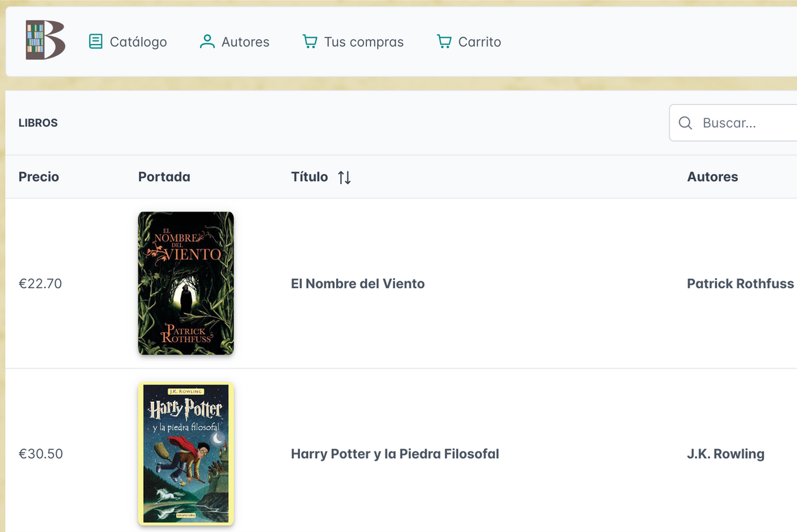Image resolution: width=797 pixels, height=532 pixels.
Task: Click the cart icon beside Tus compras
Action: pos(312,41)
